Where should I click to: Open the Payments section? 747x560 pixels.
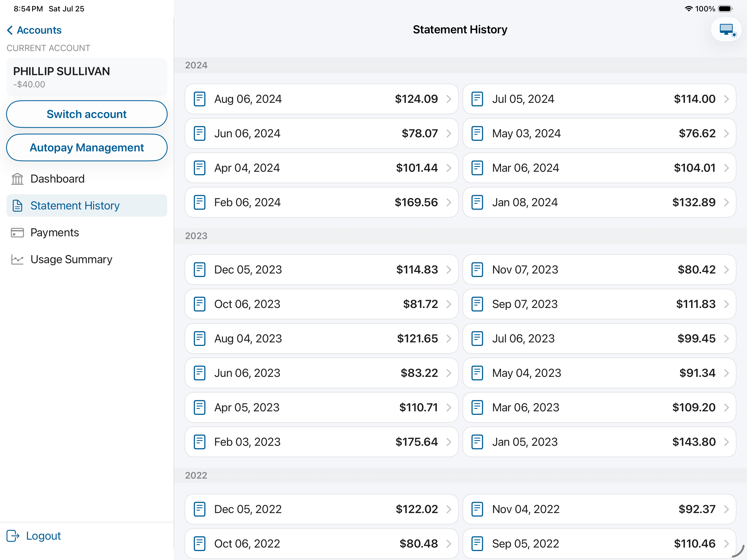coord(87,233)
